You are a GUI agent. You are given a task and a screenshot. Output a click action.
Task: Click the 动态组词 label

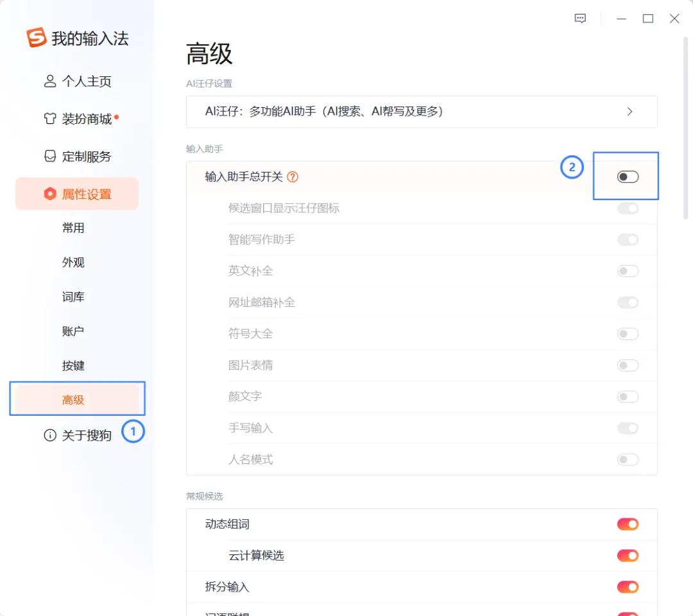point(227,524)
